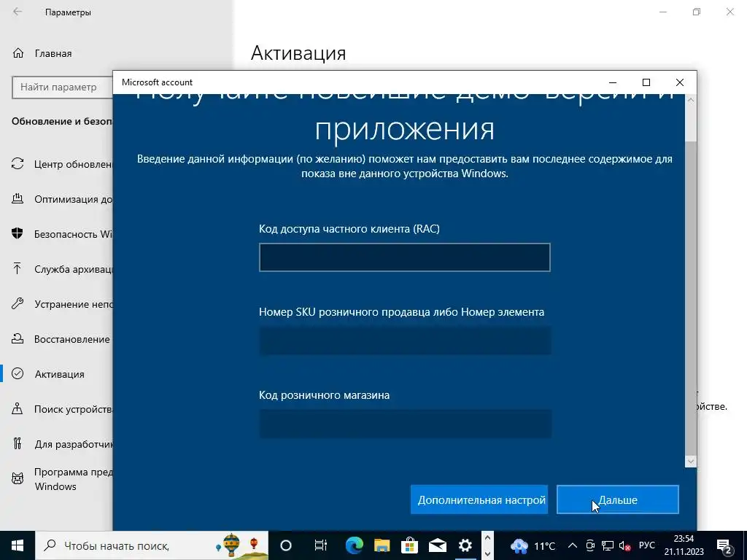The width and height of the screenshot is (747, 560).
Task: Click the Номер SKU розничного продавца field
Action: 404,341
